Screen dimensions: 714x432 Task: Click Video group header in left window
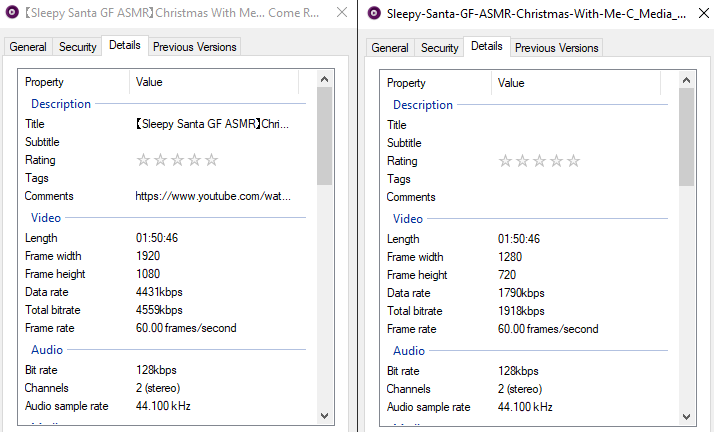46,218
